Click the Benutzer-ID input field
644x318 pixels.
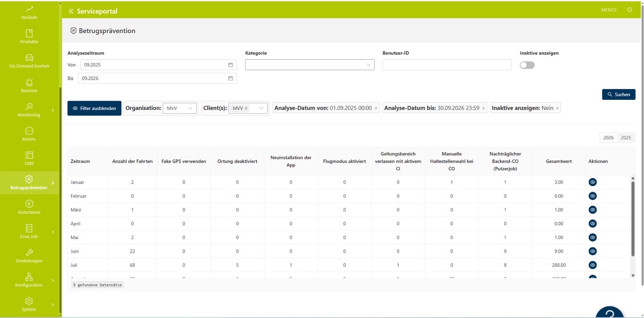447,65
